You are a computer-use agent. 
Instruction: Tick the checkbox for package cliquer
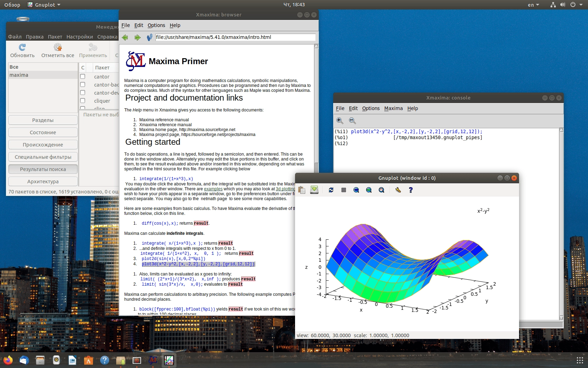(83, 101)
